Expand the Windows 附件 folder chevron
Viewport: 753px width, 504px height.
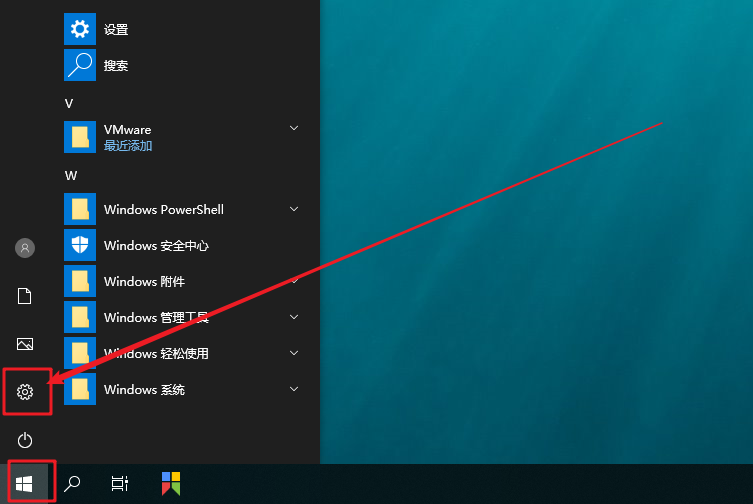coord(294,281)
